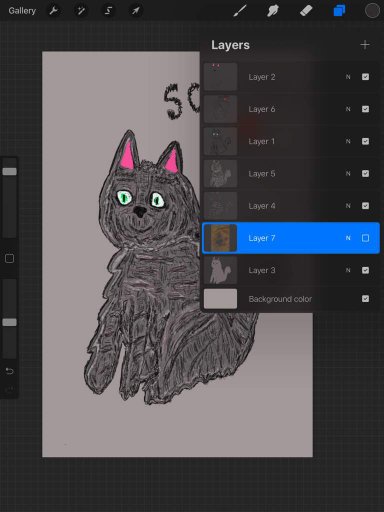This screenshot has width=384, height=512.
Task: Open blend mode N for Layer 4
Action: coord(348,206)
